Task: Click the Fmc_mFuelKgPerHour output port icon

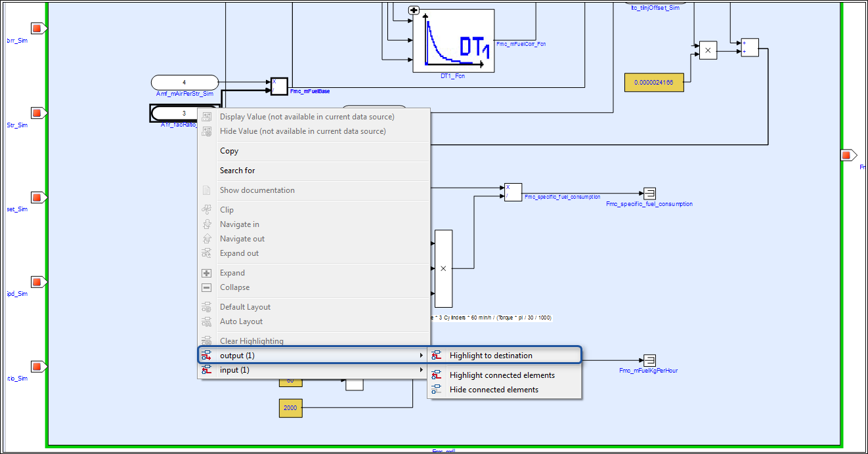Action: click(649, 360)
